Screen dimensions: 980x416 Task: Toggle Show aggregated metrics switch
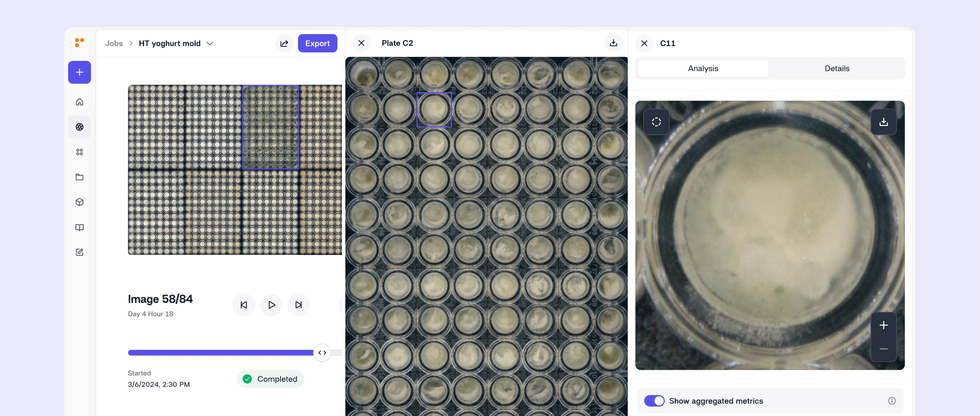[x=654, y=401]
